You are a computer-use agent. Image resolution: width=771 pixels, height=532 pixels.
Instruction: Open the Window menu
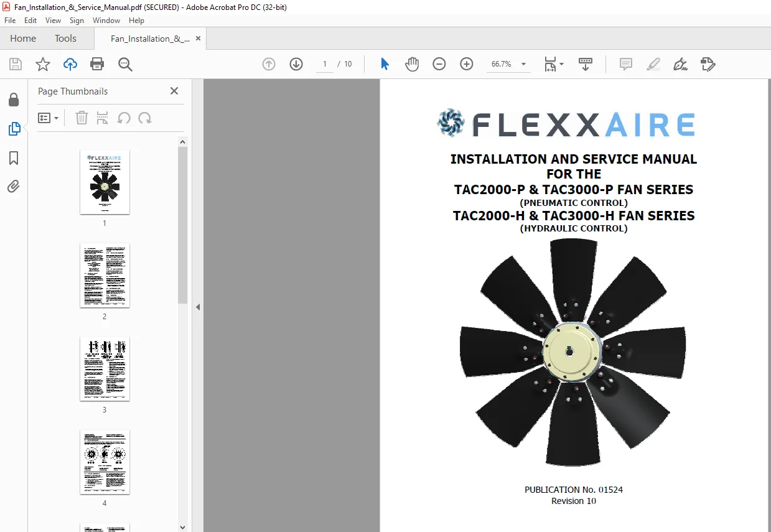tap(106, 21)
